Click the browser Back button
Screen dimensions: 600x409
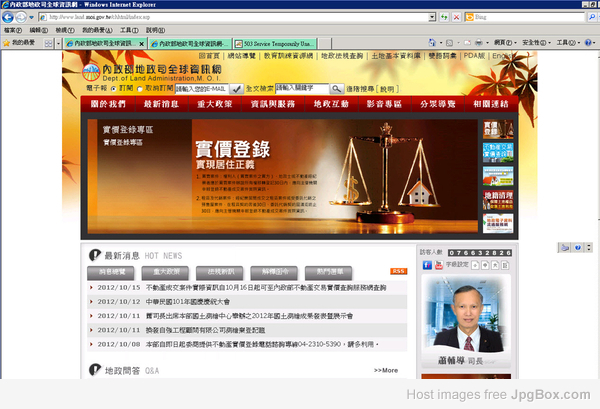click(x=8, y=17)
